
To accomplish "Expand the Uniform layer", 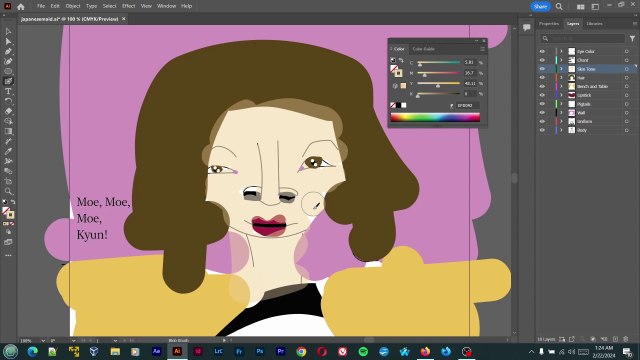I will 561,121.
